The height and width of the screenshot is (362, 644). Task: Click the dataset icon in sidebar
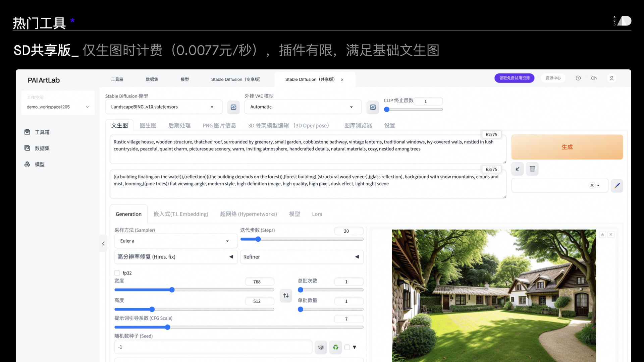coord(27,148)
